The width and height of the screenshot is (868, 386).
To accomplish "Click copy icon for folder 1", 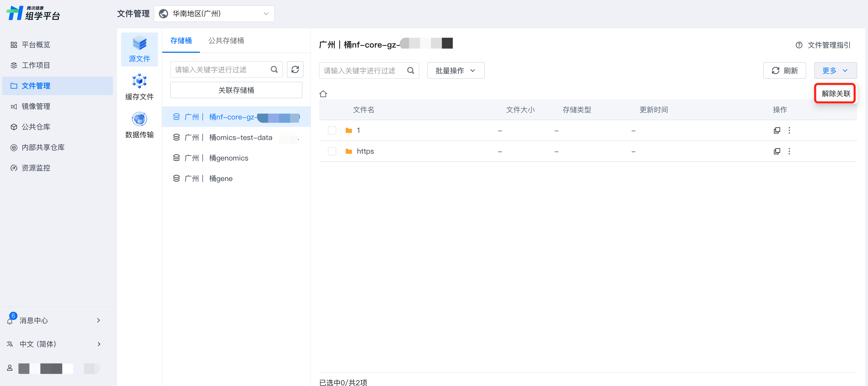I will [777, 130].
